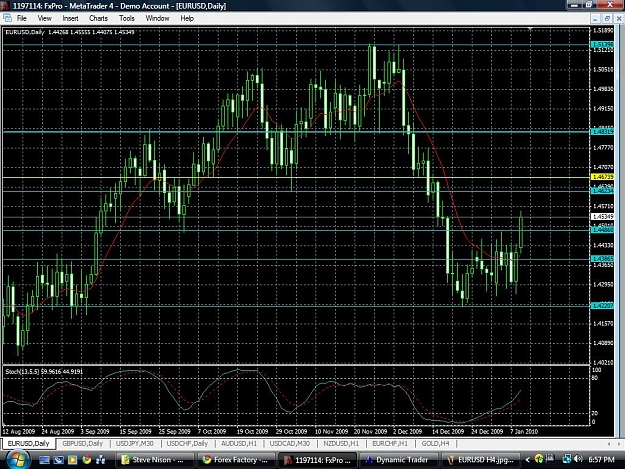The width and height of the screenshot is (625, 469).
Task: Click the MetaTrader icon in title bar
Action: click(x=6, y=6)
